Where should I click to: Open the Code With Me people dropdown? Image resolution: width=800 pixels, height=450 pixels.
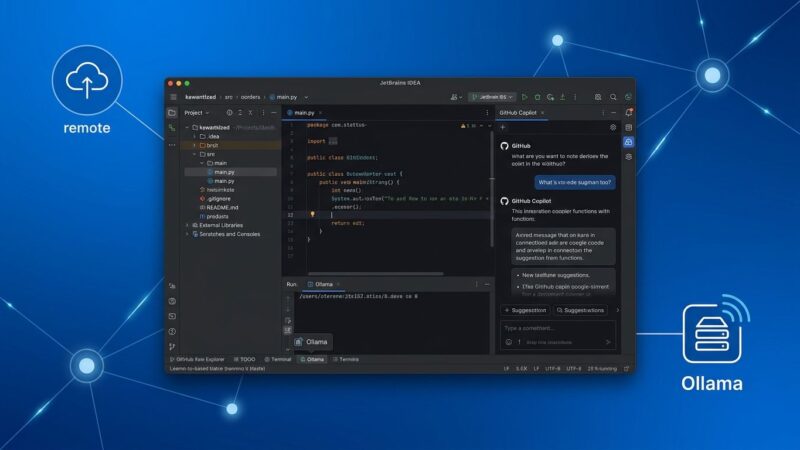456,97
